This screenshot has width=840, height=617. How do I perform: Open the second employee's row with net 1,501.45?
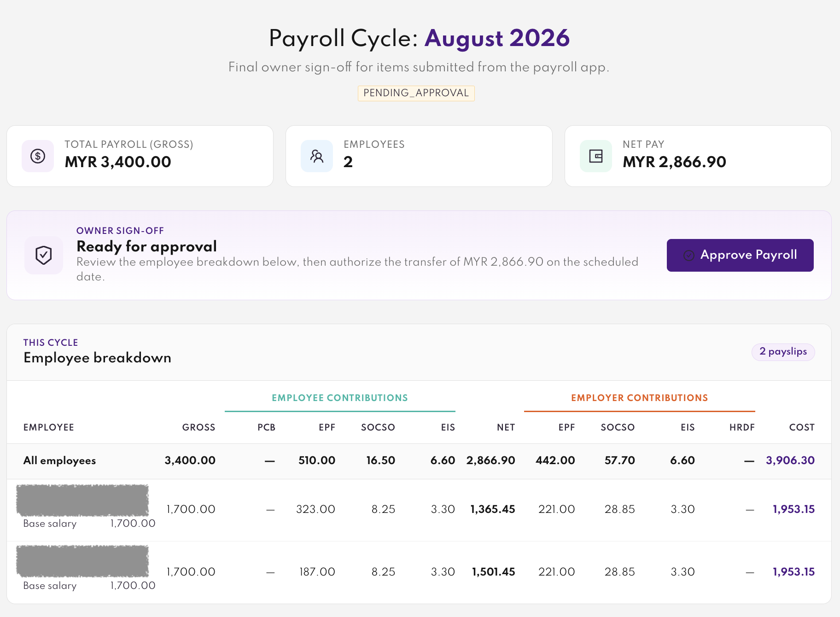pyautogui.click(x=419, y=572)
